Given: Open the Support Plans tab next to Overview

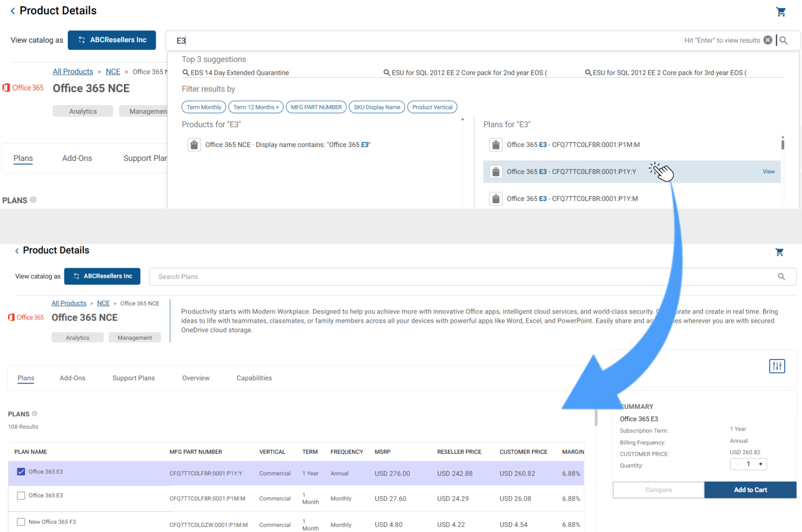Looking at the screenshot, I should [134, 378].
